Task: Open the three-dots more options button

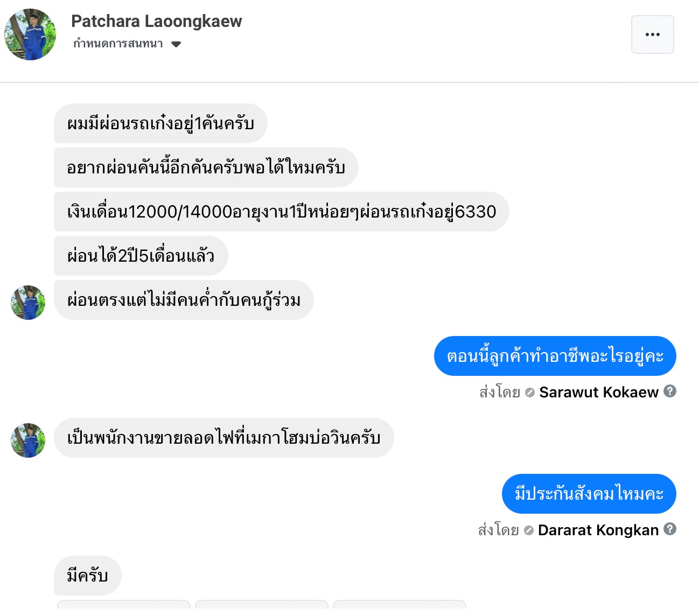Action: (652, 34)
